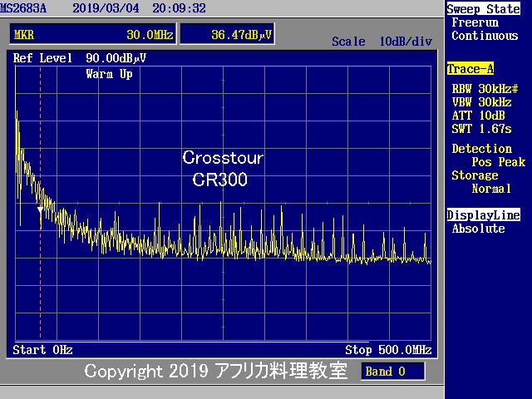Select the Detection label
Screen dimensions: 532x399
pos(481,149)
